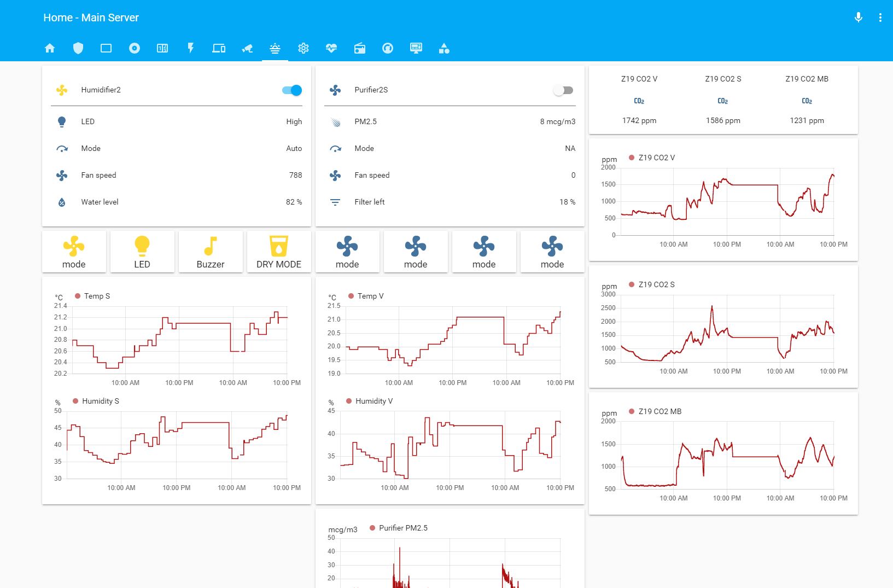Open the three-dot overflow menu
893x588 pixels.
(880, 18)
